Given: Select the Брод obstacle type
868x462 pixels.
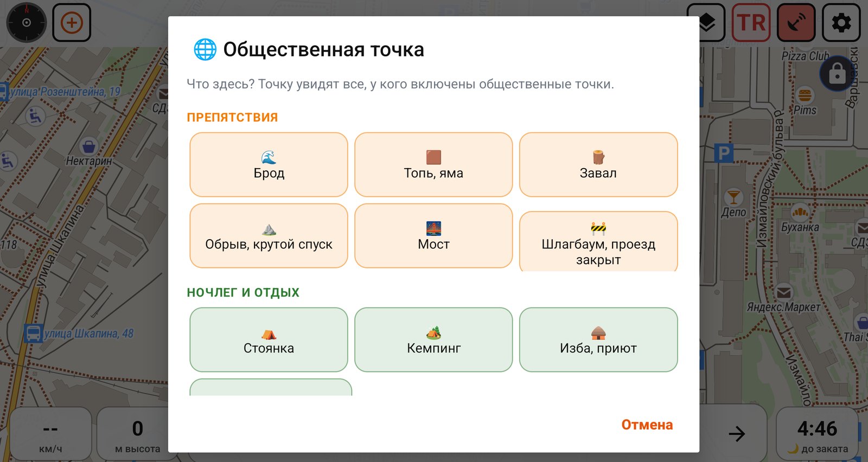Looking at the screenshot, I should coord(269,165).
